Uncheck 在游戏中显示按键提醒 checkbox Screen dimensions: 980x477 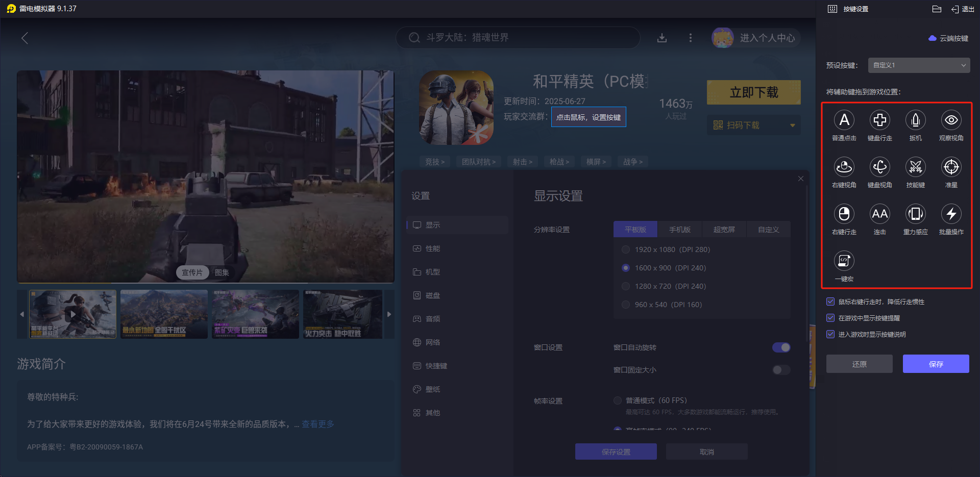tap(830, 318)
